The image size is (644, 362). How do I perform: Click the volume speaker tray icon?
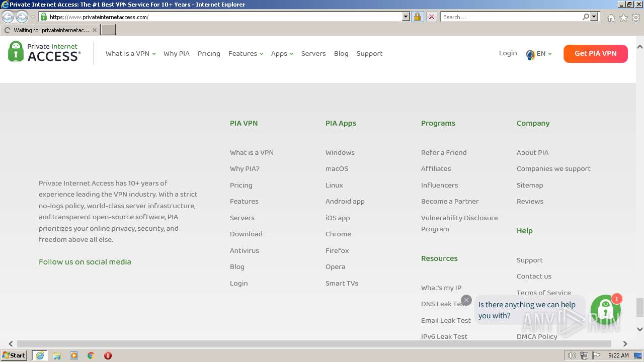pos(572,355)
